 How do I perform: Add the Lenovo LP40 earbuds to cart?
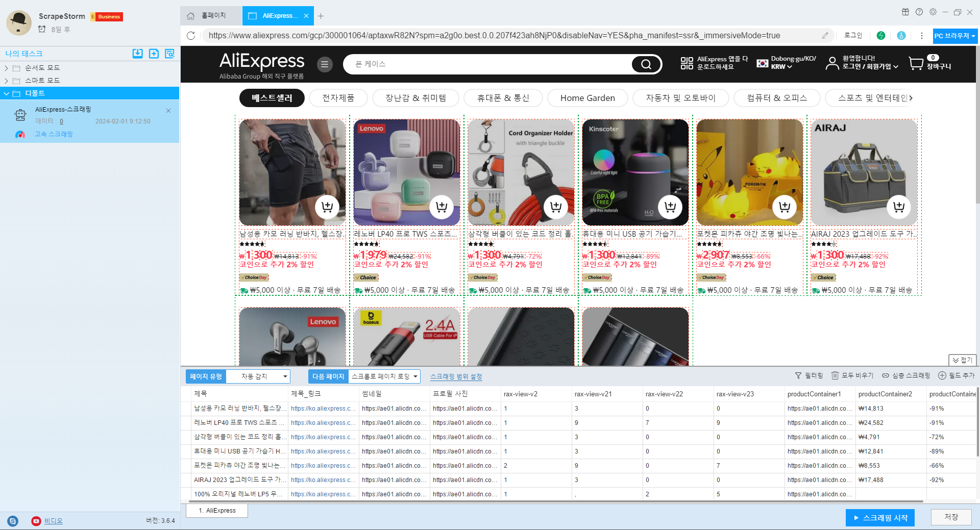tap(442, 207)
